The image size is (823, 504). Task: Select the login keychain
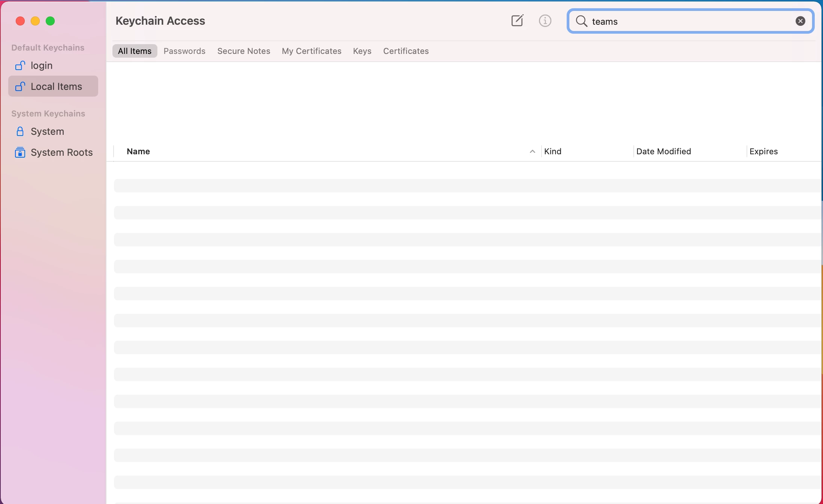pos(53,66)
